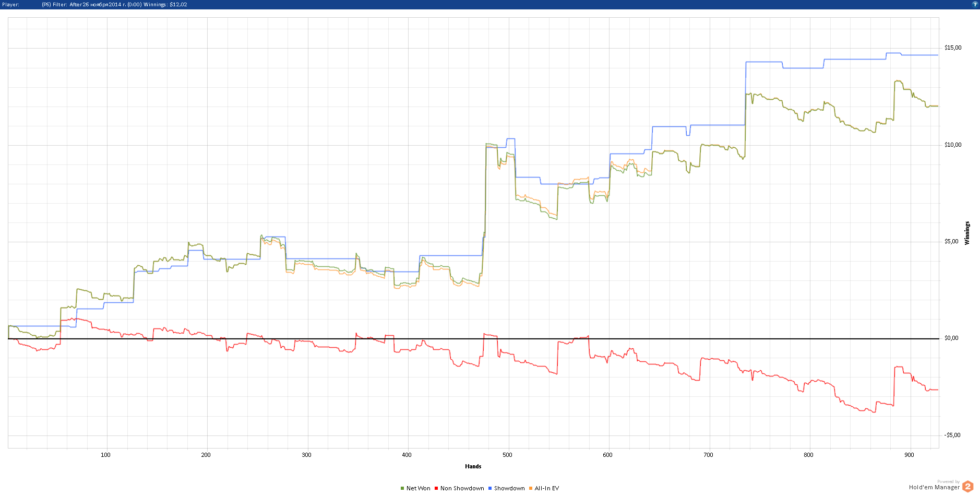The width and height of the screenshot is (980, 495).
Task: Click the $0,00 y-axis label
Action: coord(951,338)
